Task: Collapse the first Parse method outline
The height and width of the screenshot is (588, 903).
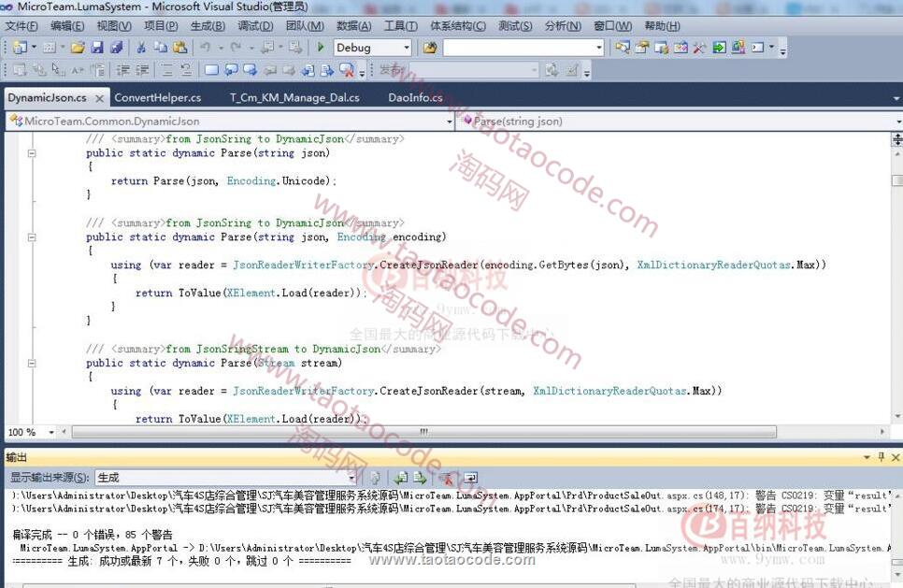Action: coord(31,153)
